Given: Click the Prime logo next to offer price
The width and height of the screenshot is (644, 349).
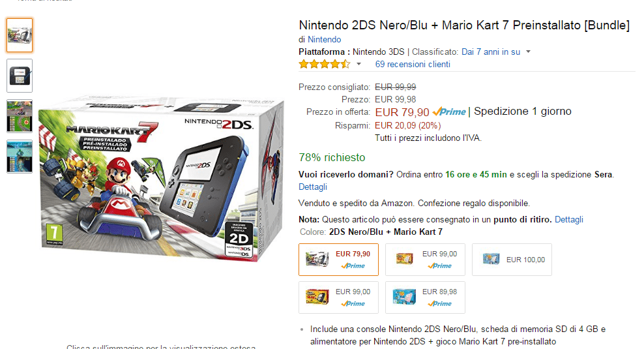Looking at the screenshot, I should (450, 112).
